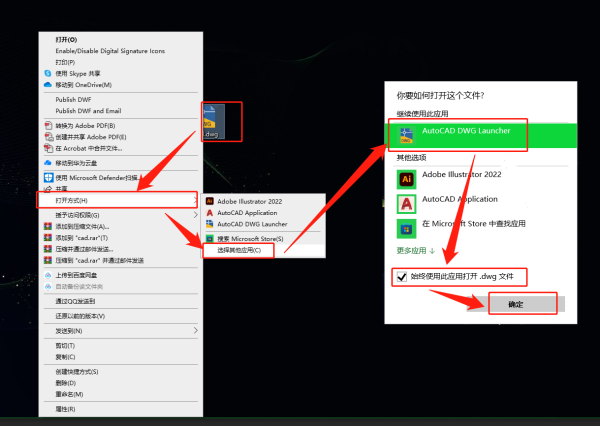Choose 通过QQ发送到 menu entry
This screenshot has width=600, height=426.
pos(75,301)
